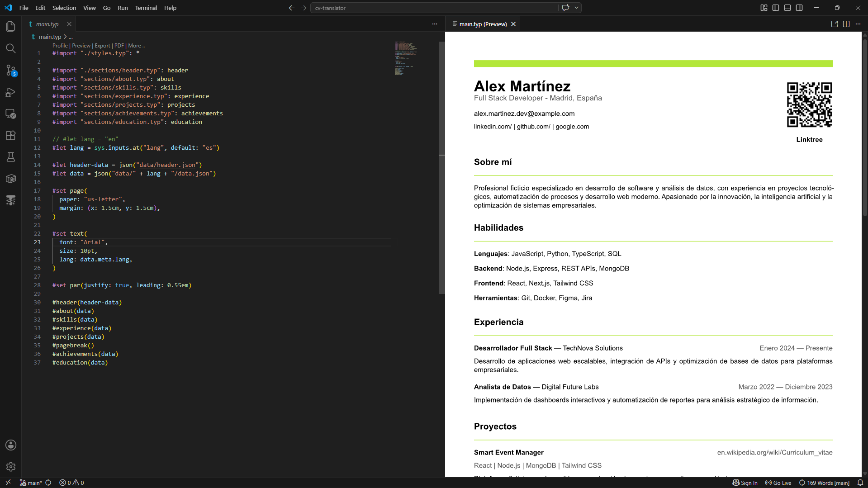
Task: Click the main* branch in status bar
Action: point(31,483)
